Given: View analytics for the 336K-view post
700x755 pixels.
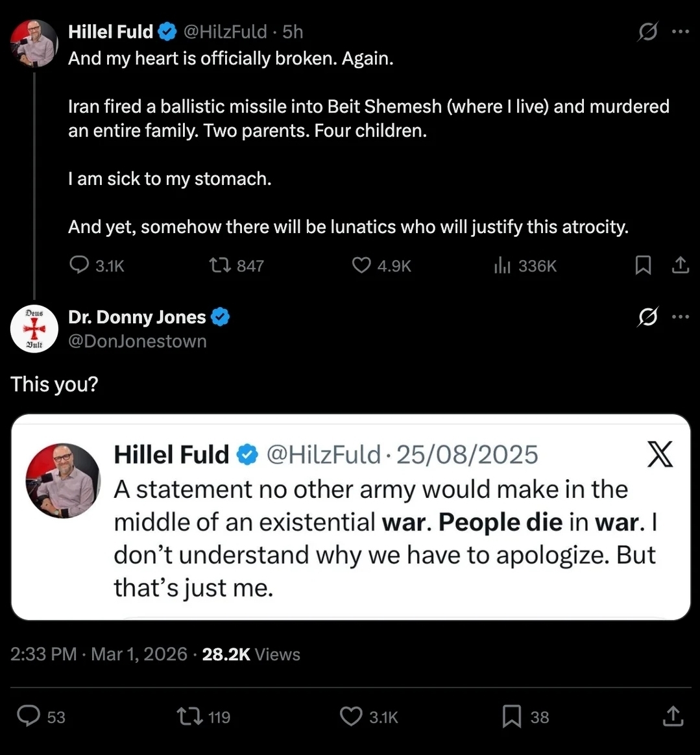Looking at the screenshot, I should tap(503, 266).
